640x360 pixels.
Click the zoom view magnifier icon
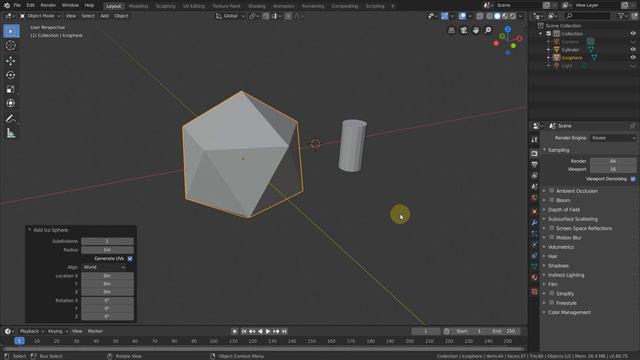pos(488,30)
